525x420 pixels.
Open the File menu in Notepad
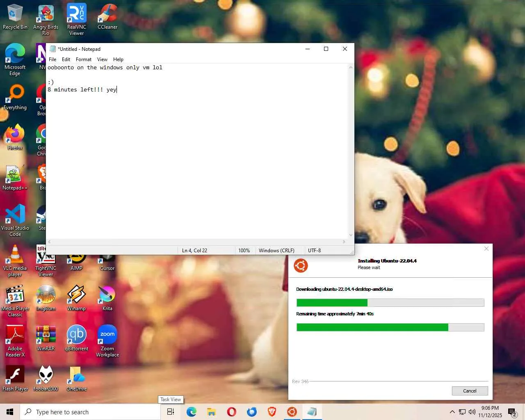[52, 59]
